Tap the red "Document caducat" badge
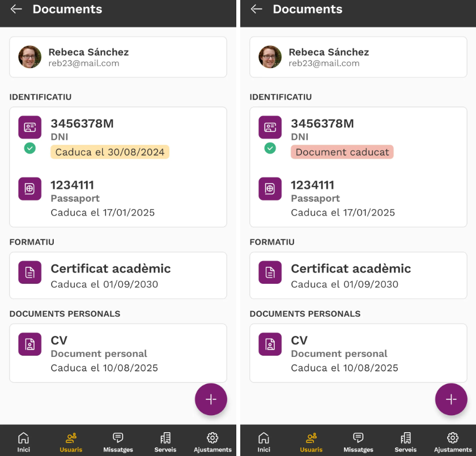Image resolution: width=476 pixels, height=456 pixels. [x=342, y=152]
